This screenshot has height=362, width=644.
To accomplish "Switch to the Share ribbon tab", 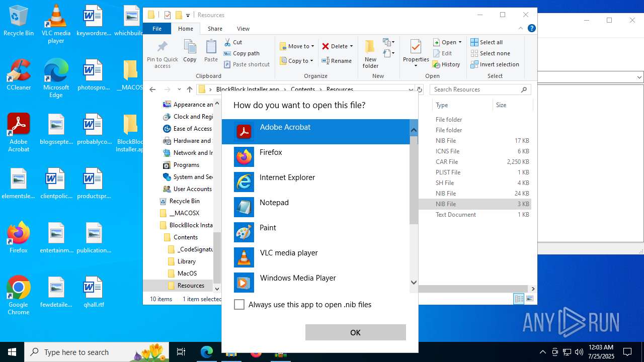I will pos(215,29).
